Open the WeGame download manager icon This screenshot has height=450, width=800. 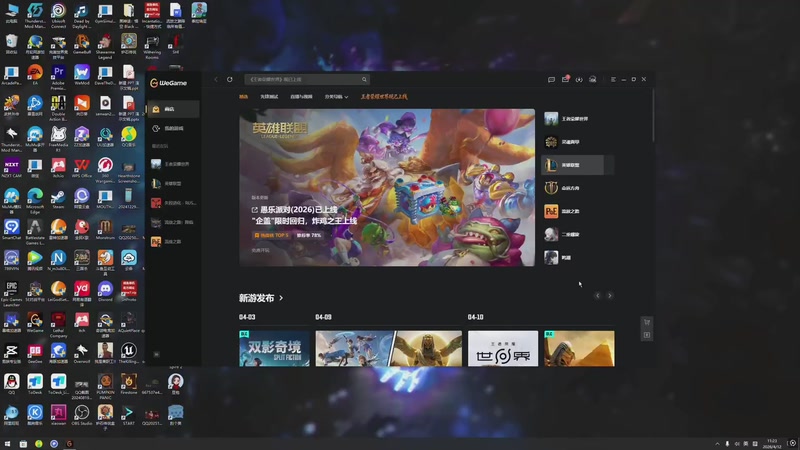[579, 80]
